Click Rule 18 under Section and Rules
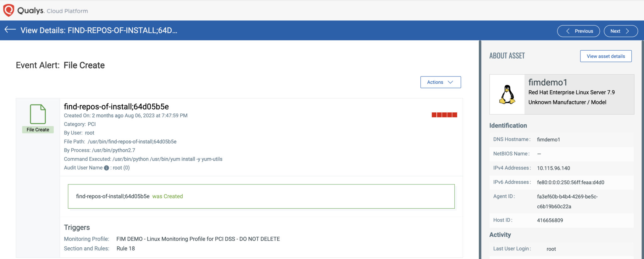 click(125, 249)
